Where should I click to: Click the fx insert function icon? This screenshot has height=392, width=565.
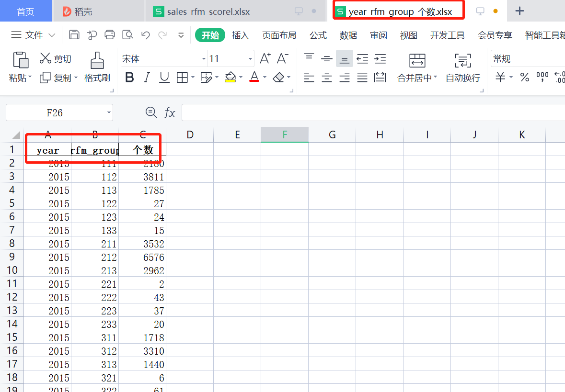pyautogui.click(x=169, y=112)
